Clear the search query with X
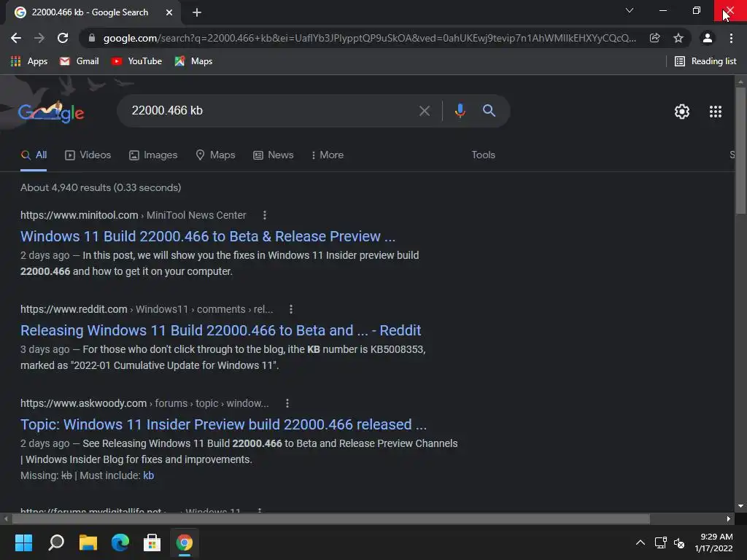Screen dimensions: 747x560 click(x=425, y=111)
